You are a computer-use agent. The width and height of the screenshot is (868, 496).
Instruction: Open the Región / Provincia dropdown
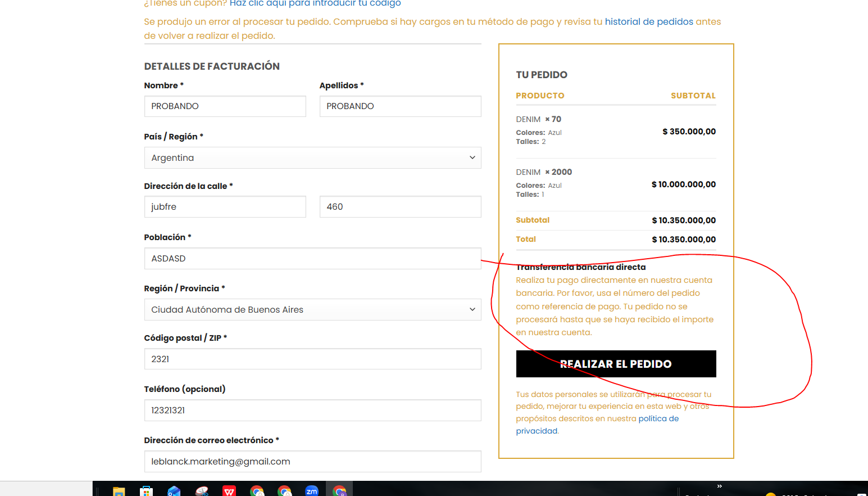(312, 310)
